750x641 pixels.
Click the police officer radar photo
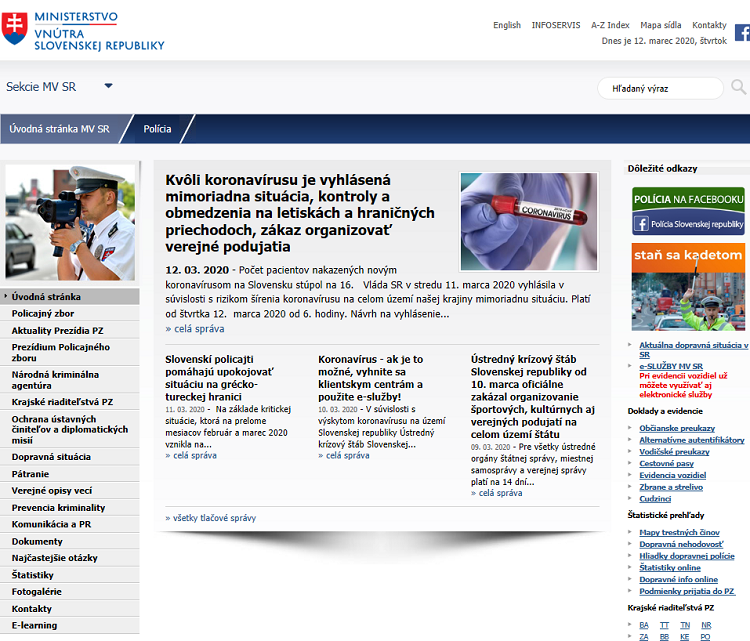click(x=70, y=222)
